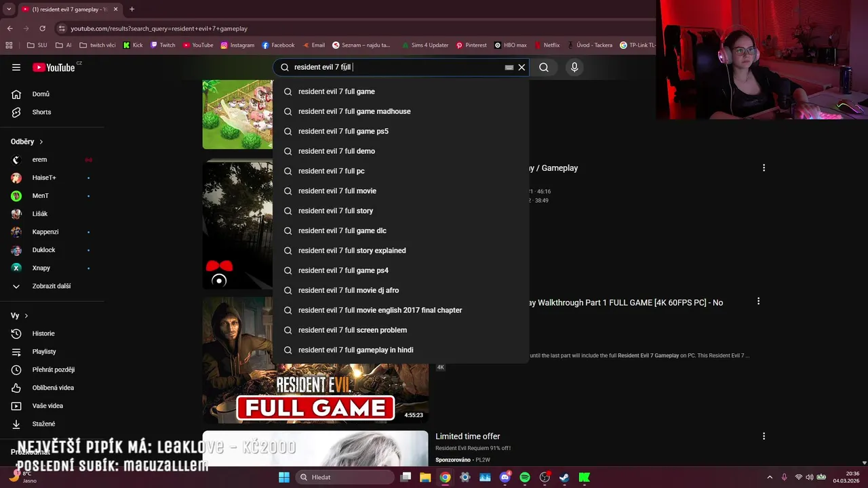
Task: Open the Kick bookmark
Action: point(133,45)
